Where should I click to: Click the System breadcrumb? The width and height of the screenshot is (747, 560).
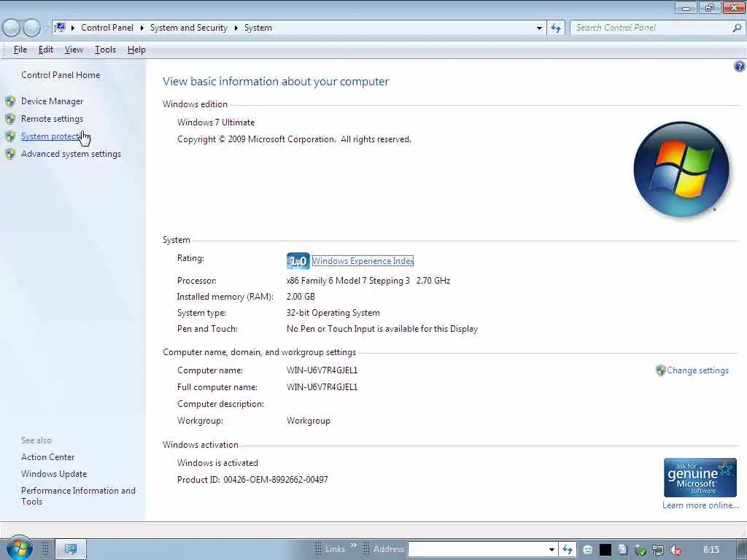click(258, 28)
